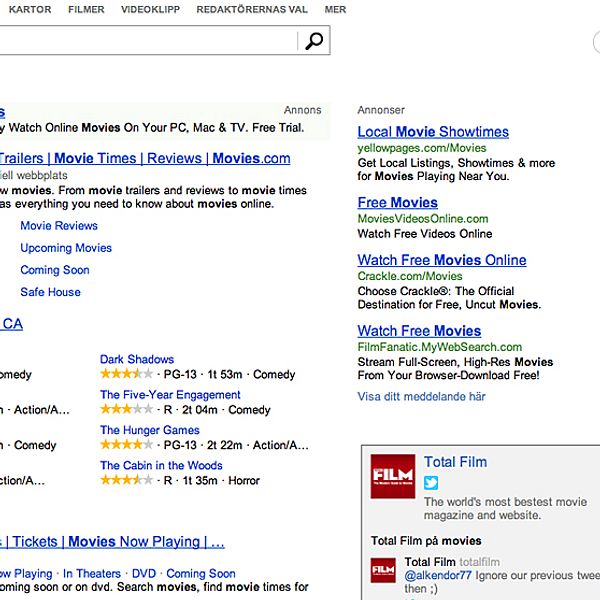Click Visa ditt meddelande här link
Screen dimensions: 600x600
(x=421, y=396)
